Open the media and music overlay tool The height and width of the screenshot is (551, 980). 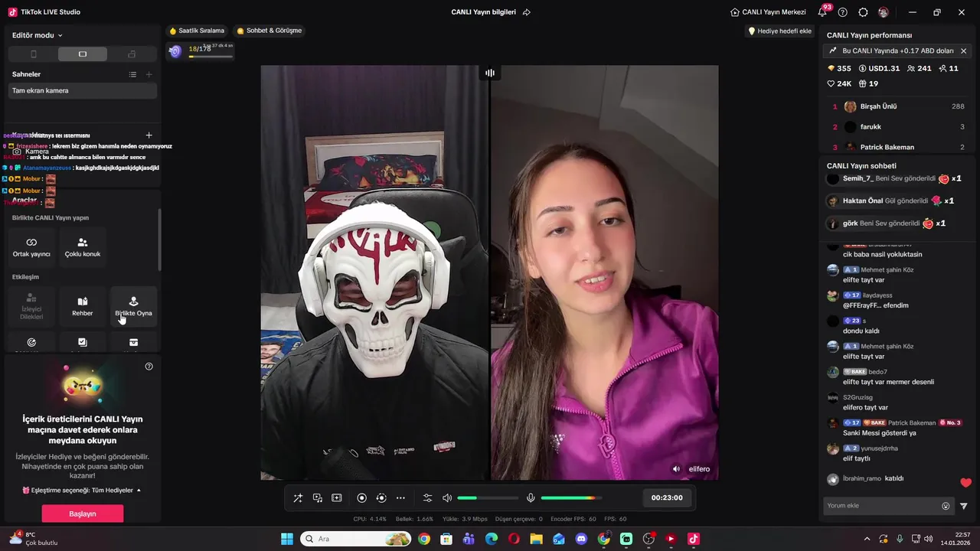(x=317, y=498)
